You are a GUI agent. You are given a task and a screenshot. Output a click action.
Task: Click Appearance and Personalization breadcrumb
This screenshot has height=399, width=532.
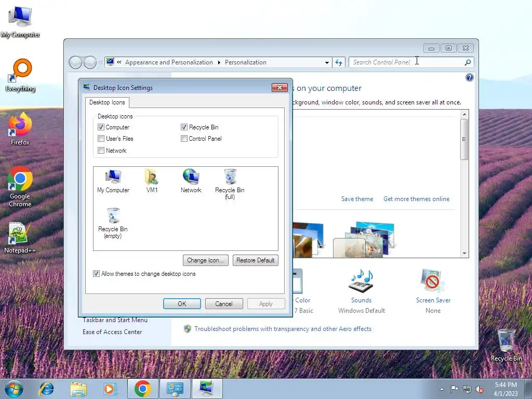169,62
